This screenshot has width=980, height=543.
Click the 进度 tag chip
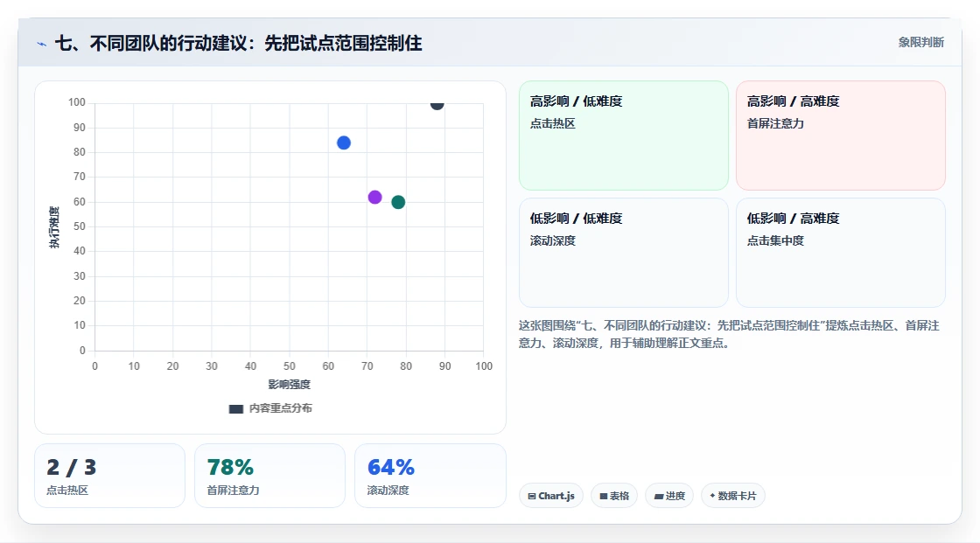(x=669, y=496)
